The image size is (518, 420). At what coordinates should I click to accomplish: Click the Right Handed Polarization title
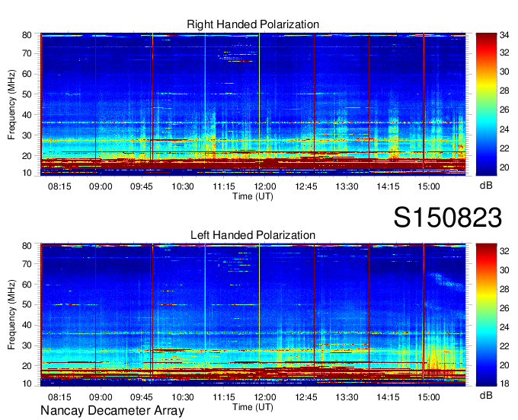[253, 24]
